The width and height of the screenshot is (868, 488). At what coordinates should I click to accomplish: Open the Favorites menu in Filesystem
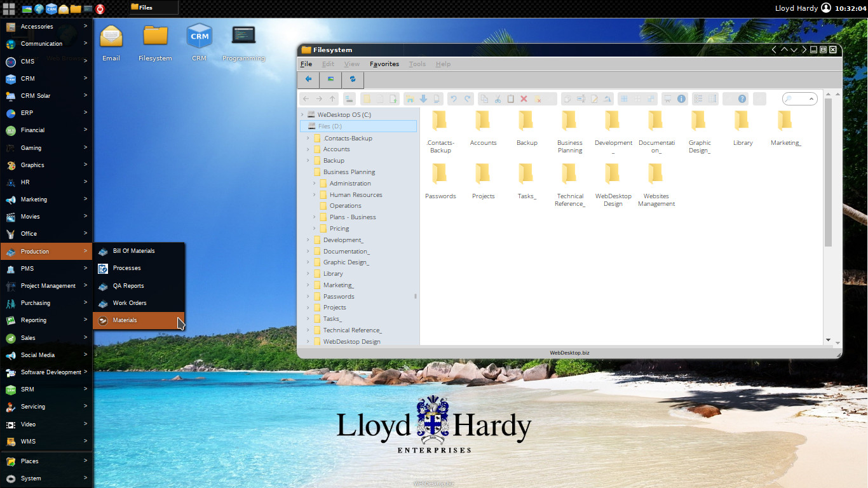click(x=384, y=64)
